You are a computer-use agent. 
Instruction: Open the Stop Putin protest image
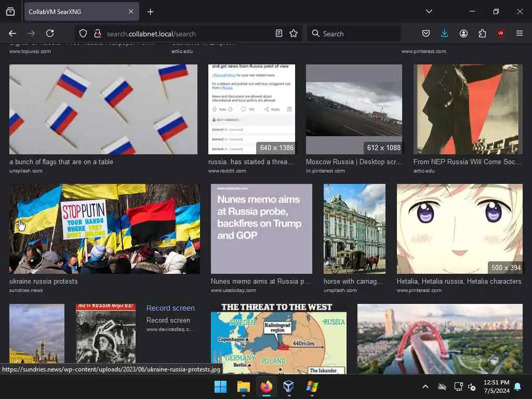pyautogui.click(x=104, y=229)
